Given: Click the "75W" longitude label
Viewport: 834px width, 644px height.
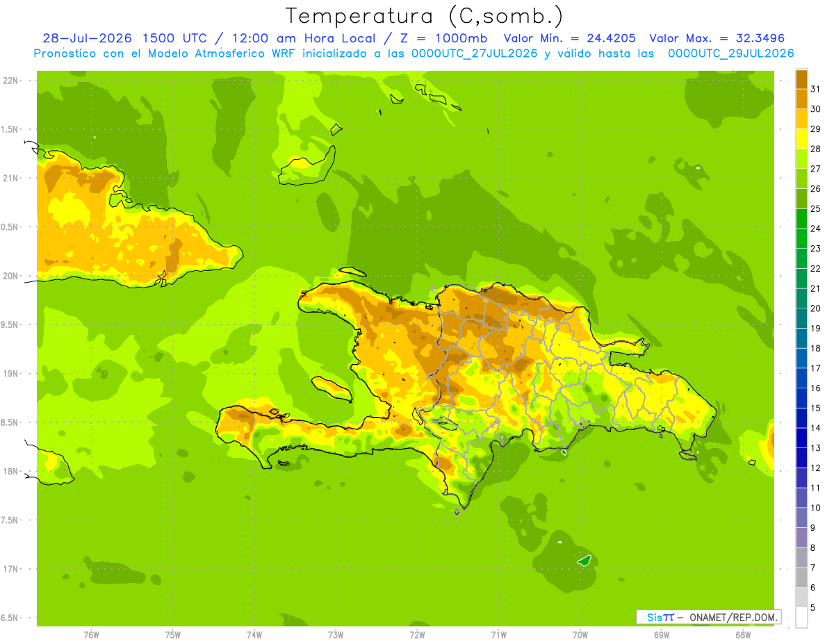Looking at the screenshot, I should (173, 635).
